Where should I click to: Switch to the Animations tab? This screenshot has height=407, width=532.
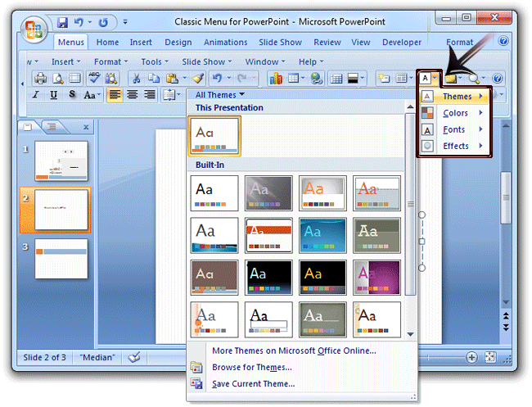pos(226,43)
